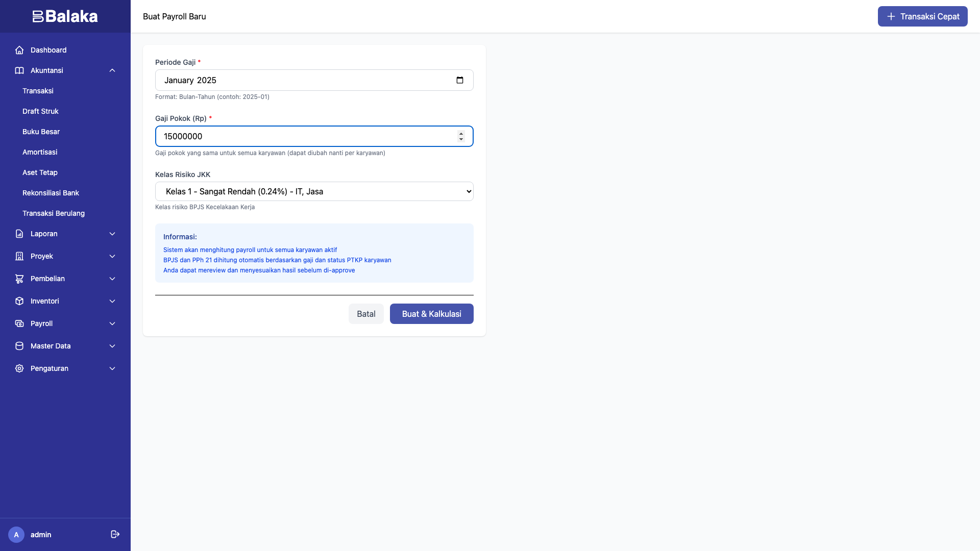Open the Kelas Risiko JKK dropdown

[x=314, y=191]
